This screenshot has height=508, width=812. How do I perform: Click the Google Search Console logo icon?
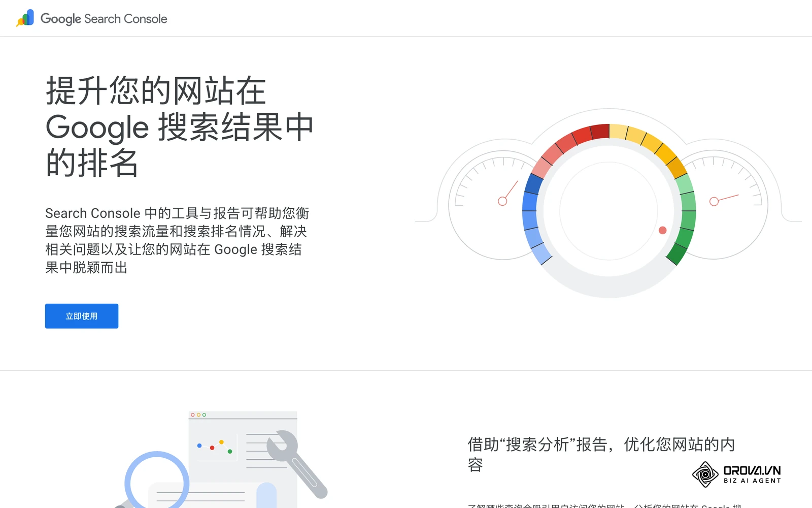(x=25, y=18)
